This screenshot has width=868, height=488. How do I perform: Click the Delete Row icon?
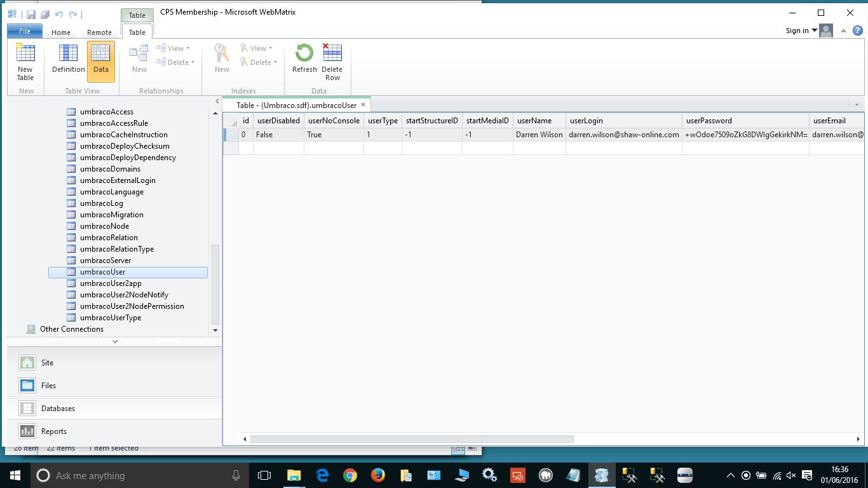[332, 62]
